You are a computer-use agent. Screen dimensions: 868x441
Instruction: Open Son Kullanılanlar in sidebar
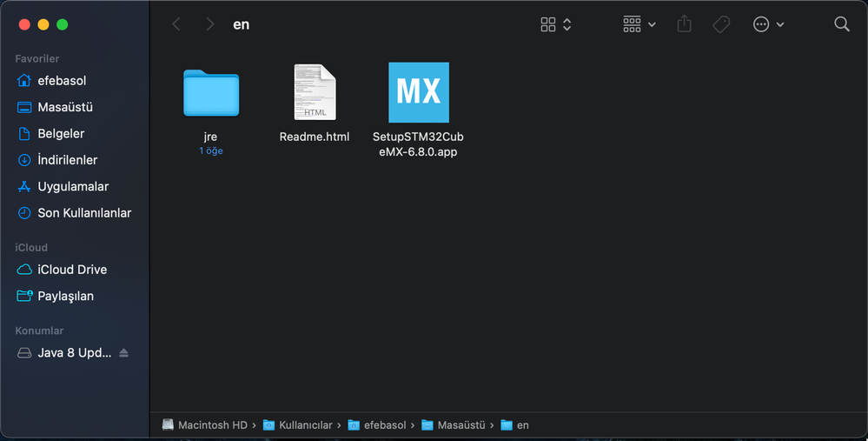tap(75, 213)
